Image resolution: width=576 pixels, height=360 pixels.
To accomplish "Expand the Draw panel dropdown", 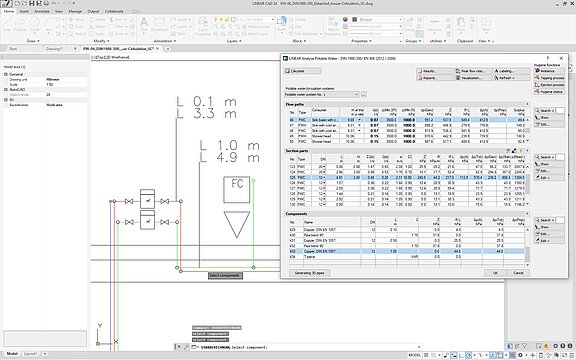I will [x=33, y=41].
